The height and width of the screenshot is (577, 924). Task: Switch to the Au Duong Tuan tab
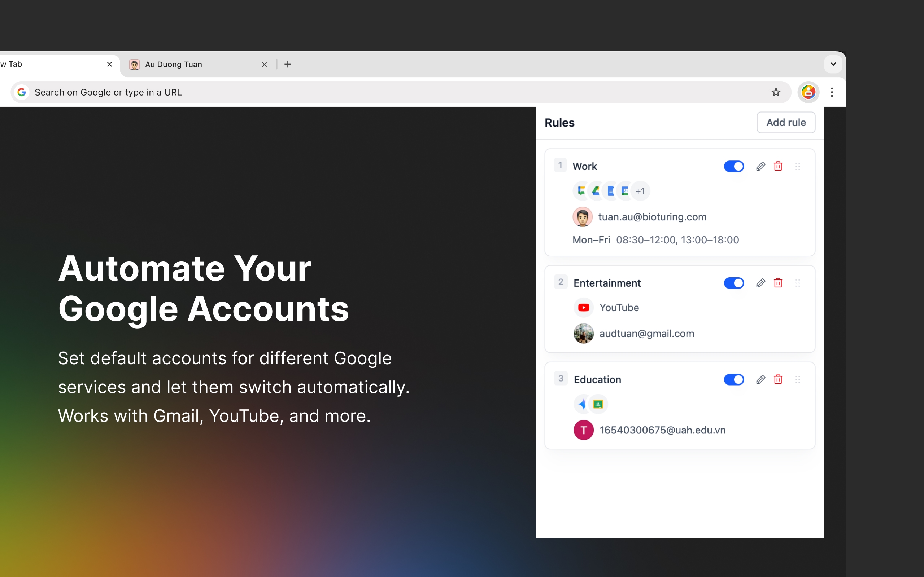point(191,65)
